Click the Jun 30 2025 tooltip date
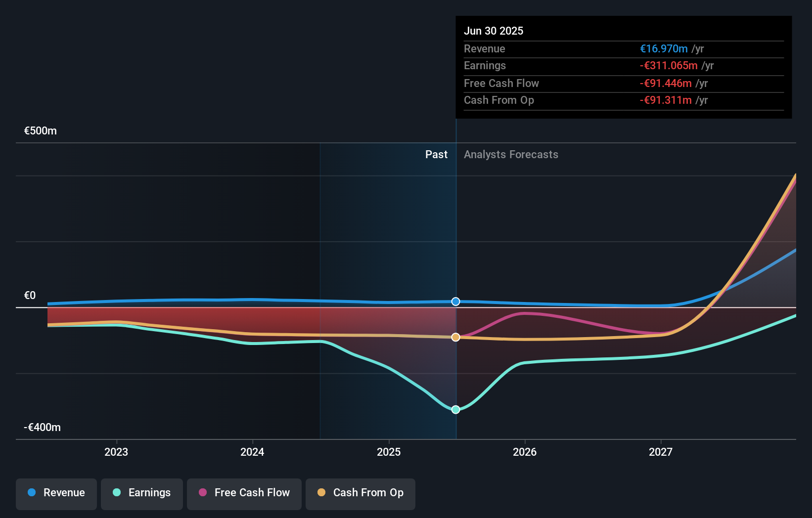This screenshot has width=812, height=518. (x=494, y=31)
